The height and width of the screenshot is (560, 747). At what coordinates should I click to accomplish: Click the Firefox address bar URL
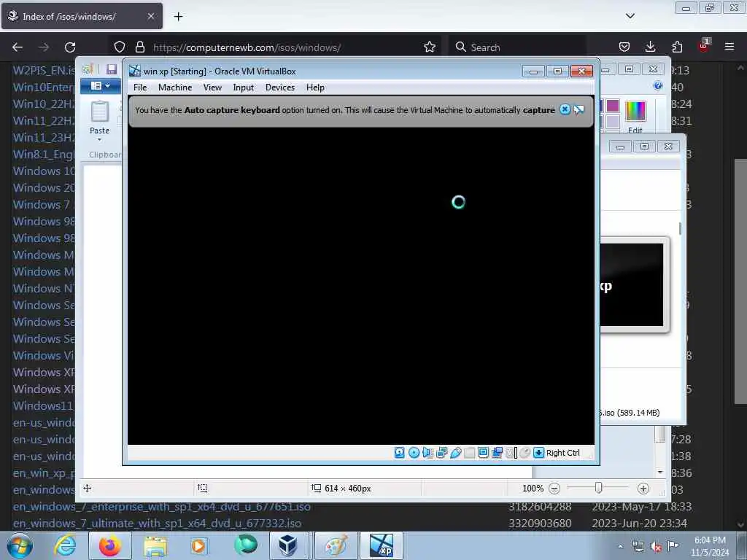tap(247, 47)
